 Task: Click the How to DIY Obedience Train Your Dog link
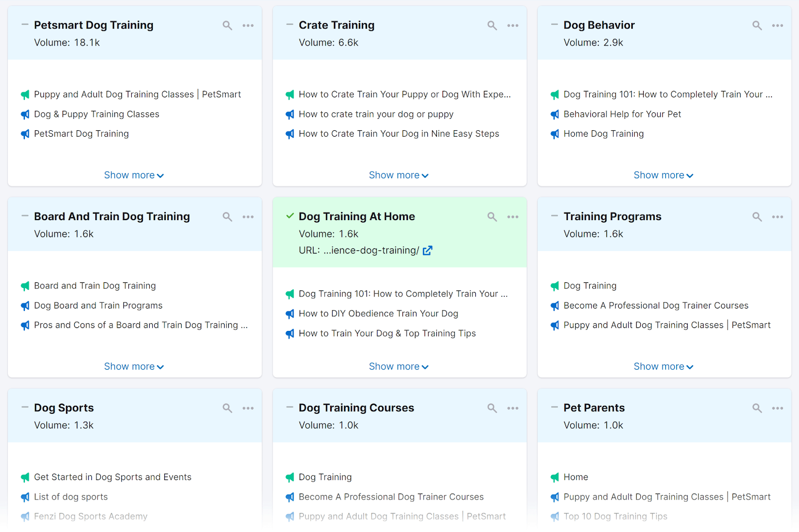point(379,313)
